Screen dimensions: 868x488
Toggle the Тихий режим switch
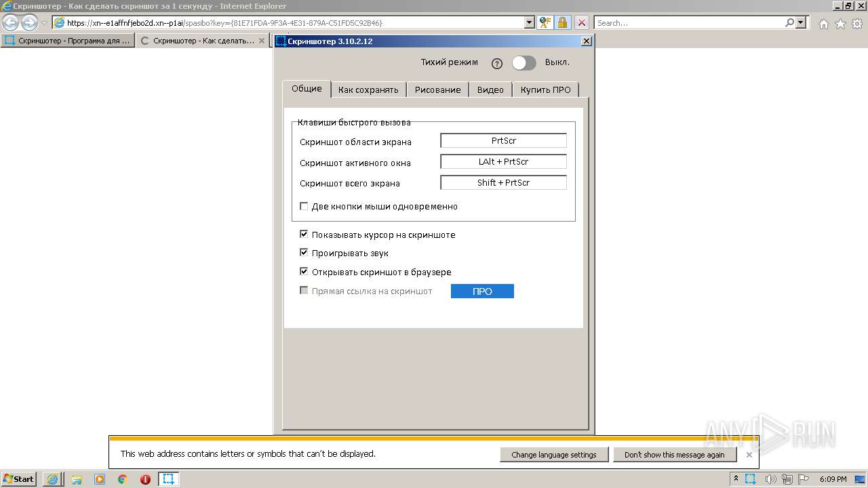pyautogui.click(x=524, y=63)
